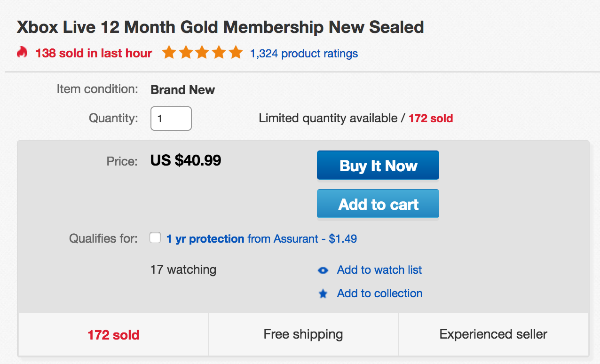
Task: Enable the 1 yr protection checkbox
Action: 155,238
